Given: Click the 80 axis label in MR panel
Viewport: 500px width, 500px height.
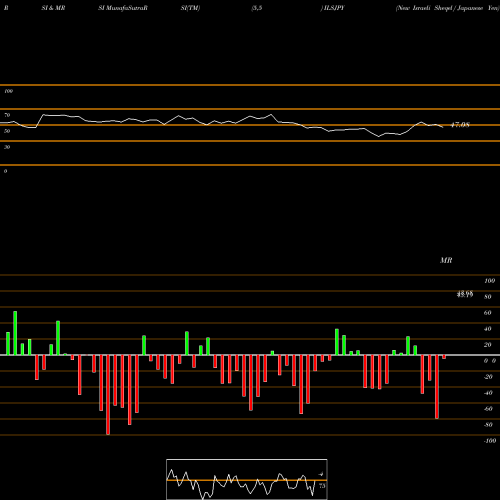Looking at the screenshot, I should (x=488, y=297).
